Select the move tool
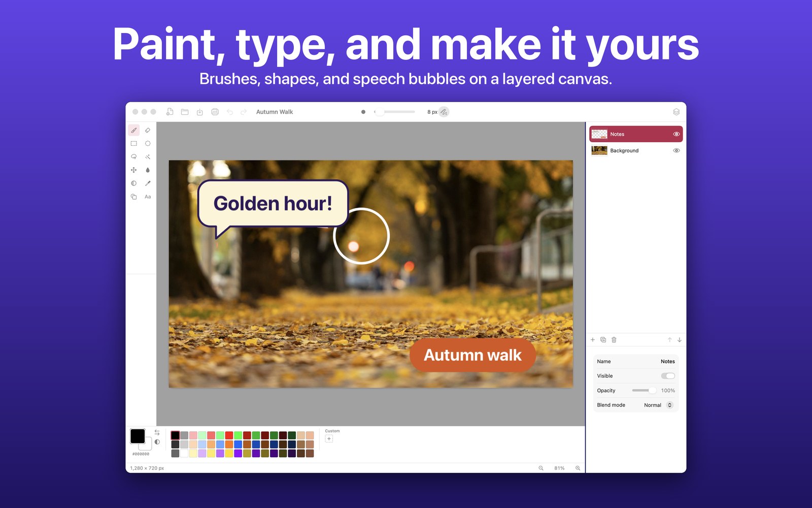 coord(134,170)
